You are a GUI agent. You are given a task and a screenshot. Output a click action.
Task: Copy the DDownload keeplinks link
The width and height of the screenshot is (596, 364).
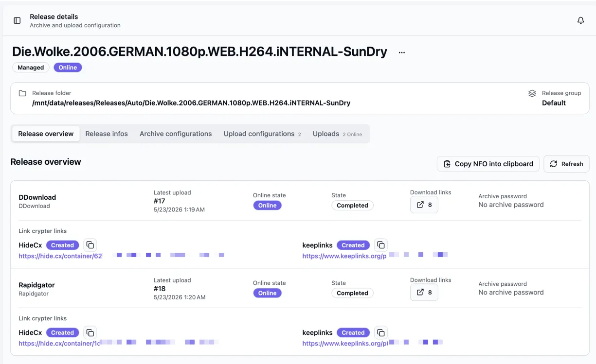point(381,245)
